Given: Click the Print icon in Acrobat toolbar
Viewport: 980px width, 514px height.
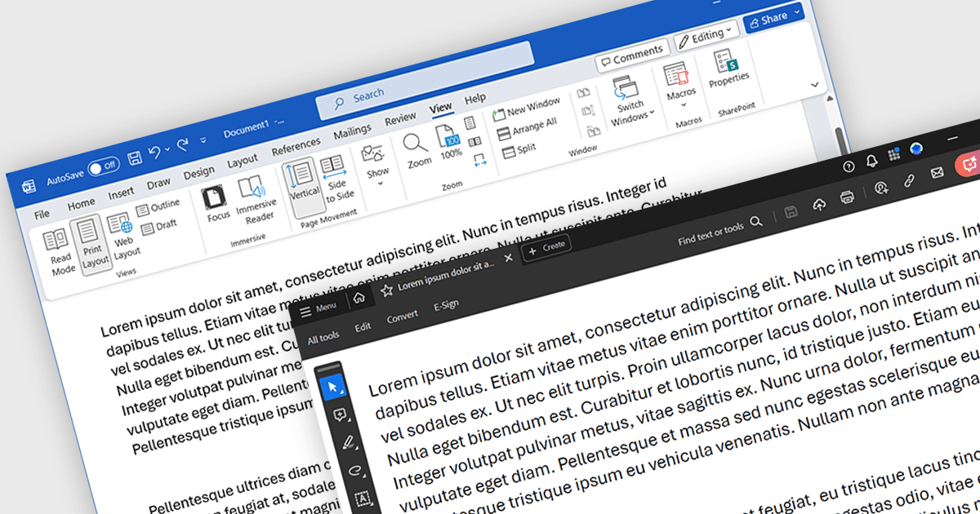Looking at the screenshot, I should 847,197.
